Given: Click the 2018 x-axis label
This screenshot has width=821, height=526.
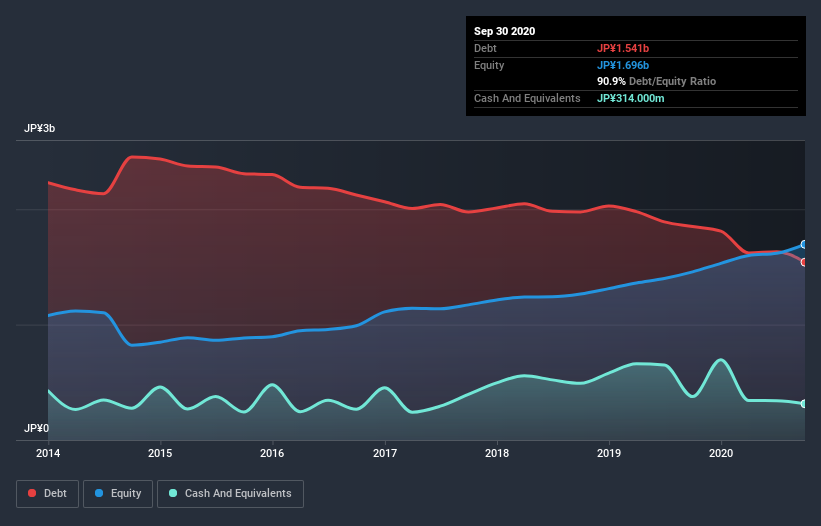Looking at the screenshot, I should point(497,453).
